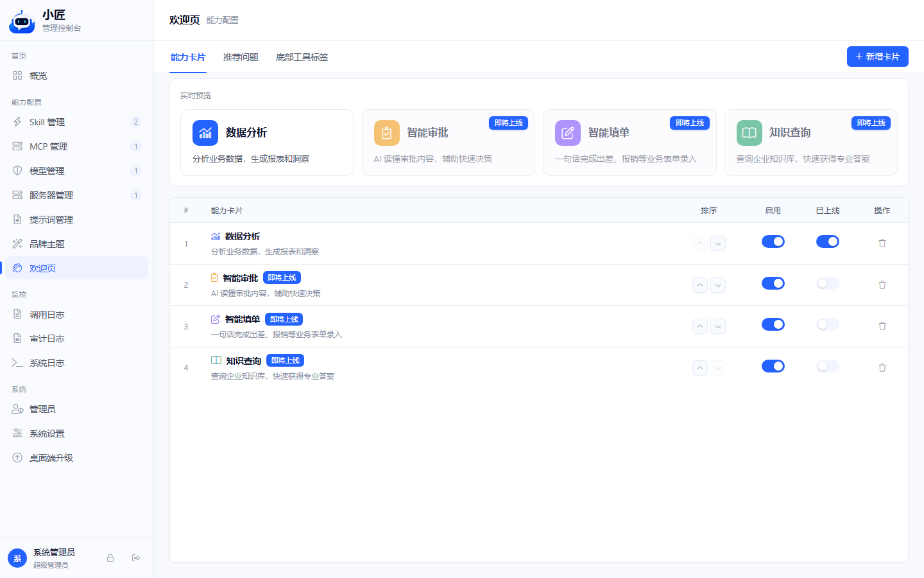Open 提示词管理 page
Viewport: 924px width, 578px height.
(x=76, y=220)
